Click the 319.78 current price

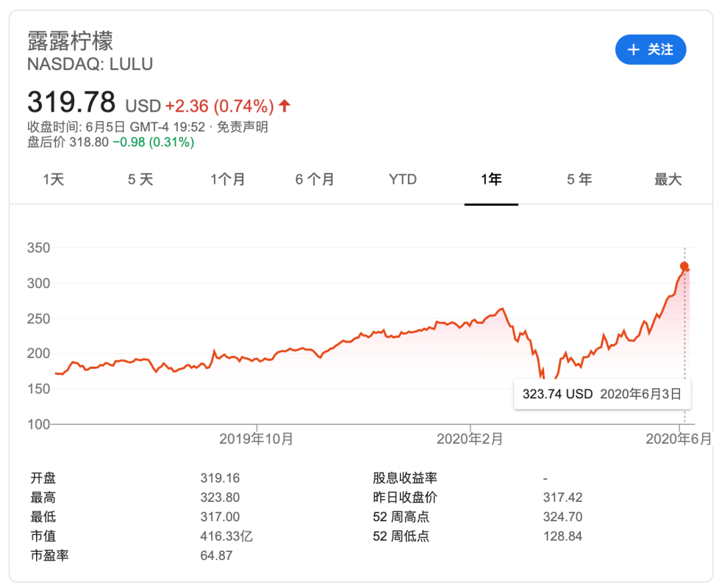click(x=72, y=102)
